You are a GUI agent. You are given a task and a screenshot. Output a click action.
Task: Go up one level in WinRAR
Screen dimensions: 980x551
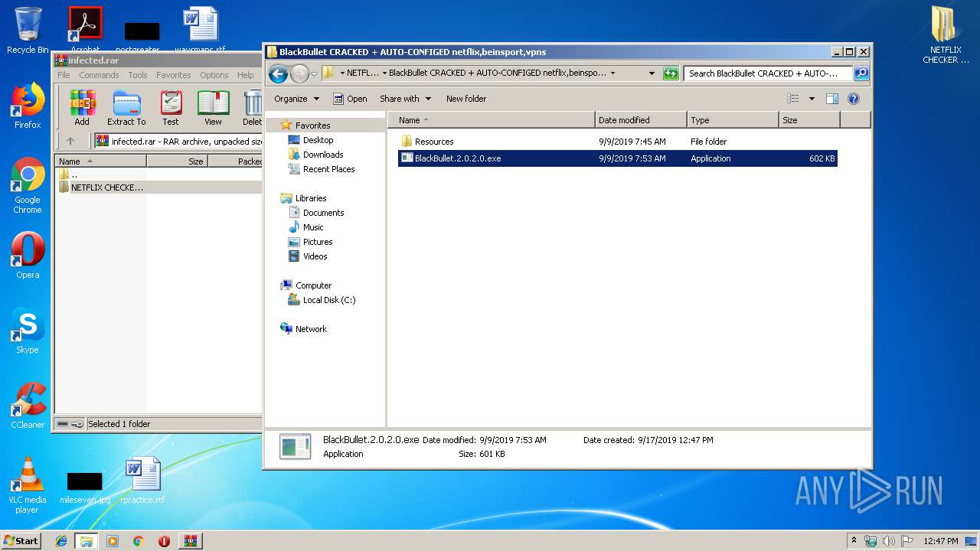pos(70,141)
